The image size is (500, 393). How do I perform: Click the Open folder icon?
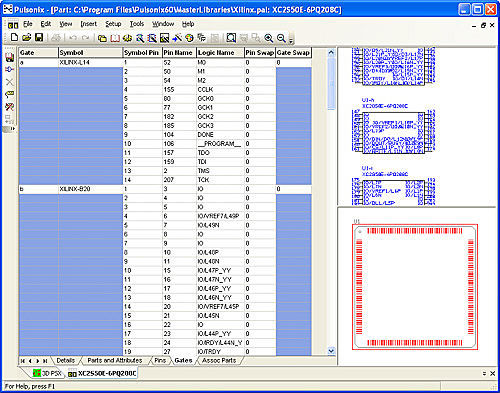27,38
